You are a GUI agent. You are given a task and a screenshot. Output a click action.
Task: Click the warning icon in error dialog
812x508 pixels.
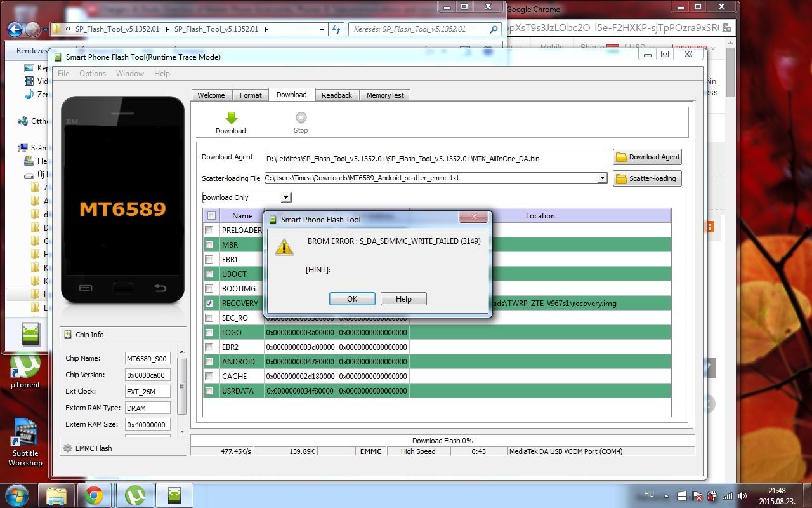tap(284, 247)
